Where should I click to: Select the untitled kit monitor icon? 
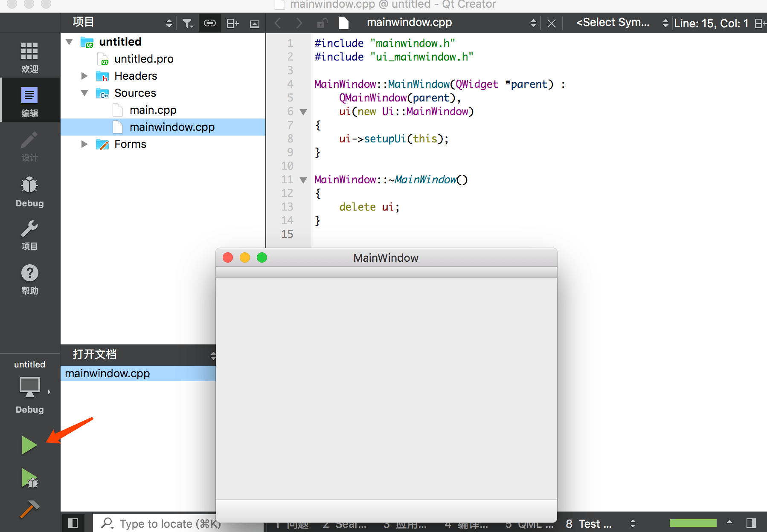(x=30, y=387)
